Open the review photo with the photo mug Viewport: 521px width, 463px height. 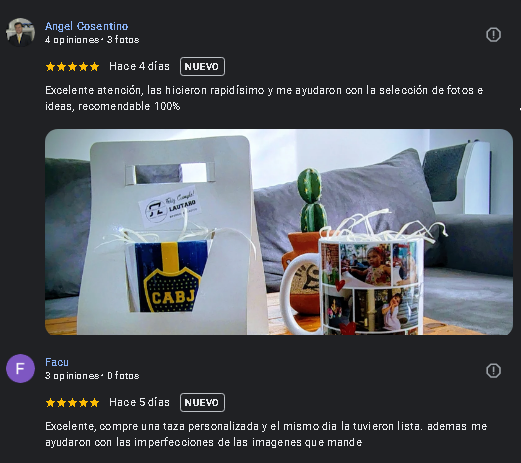click(x=279, y=232)
